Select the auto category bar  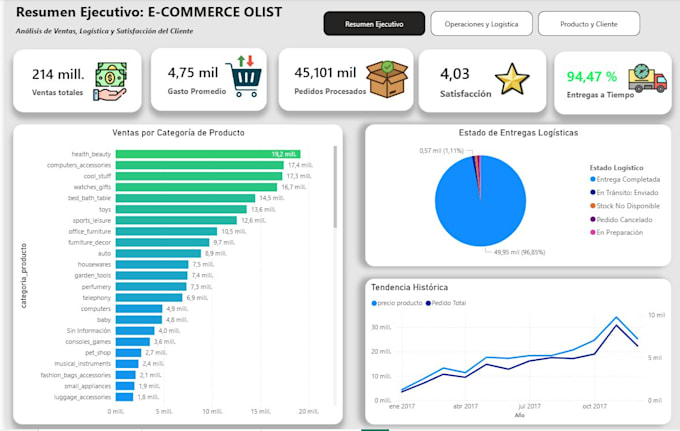(x=158, y=253)
